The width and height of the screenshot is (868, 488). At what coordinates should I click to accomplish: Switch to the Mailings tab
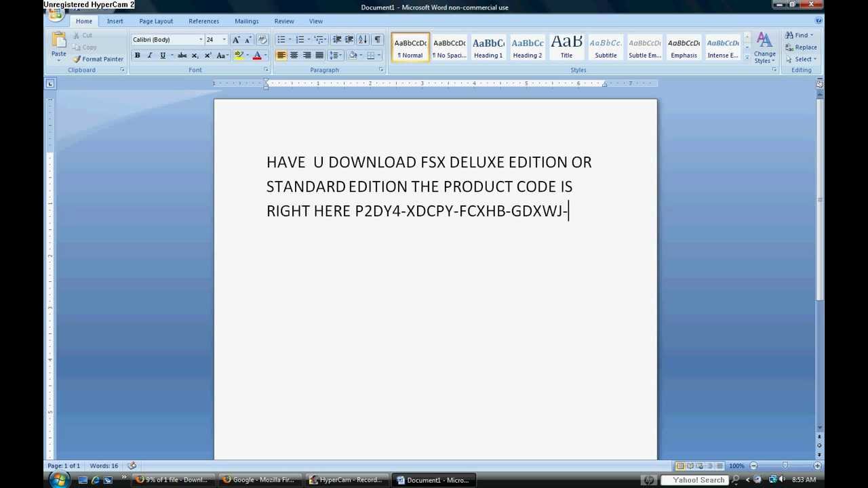coord(247,21)
